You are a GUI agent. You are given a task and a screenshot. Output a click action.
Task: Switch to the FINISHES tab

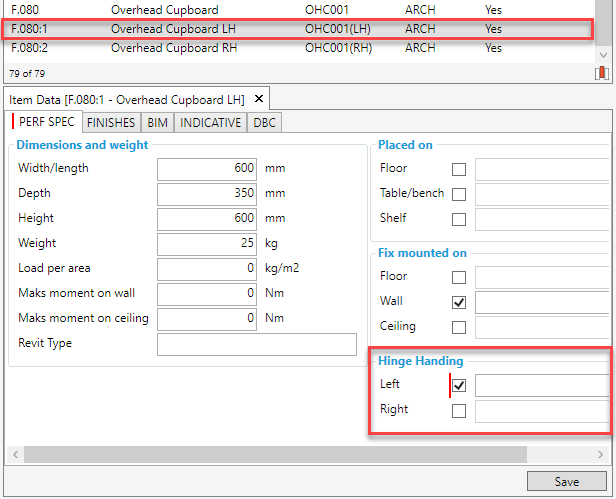click(111, 123)
